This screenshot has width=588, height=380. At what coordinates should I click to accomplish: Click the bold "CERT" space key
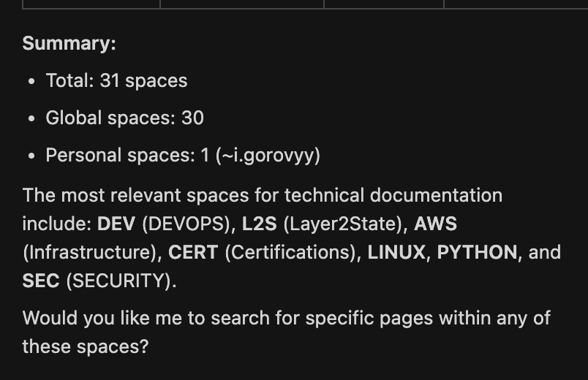(193, 252)
